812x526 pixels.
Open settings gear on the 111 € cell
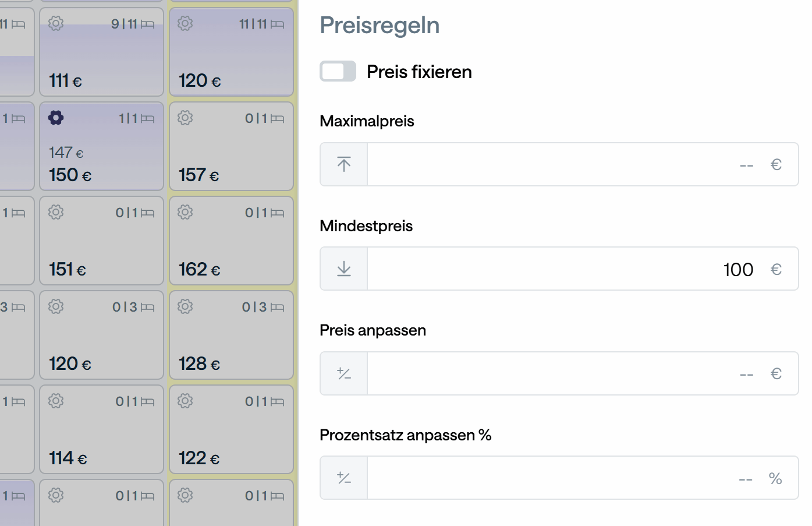click(x=56, y=23)
